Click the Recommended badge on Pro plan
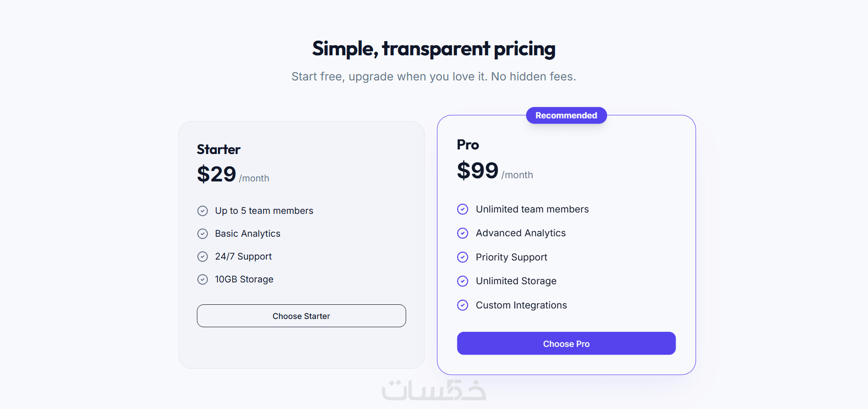 [566, 116]
